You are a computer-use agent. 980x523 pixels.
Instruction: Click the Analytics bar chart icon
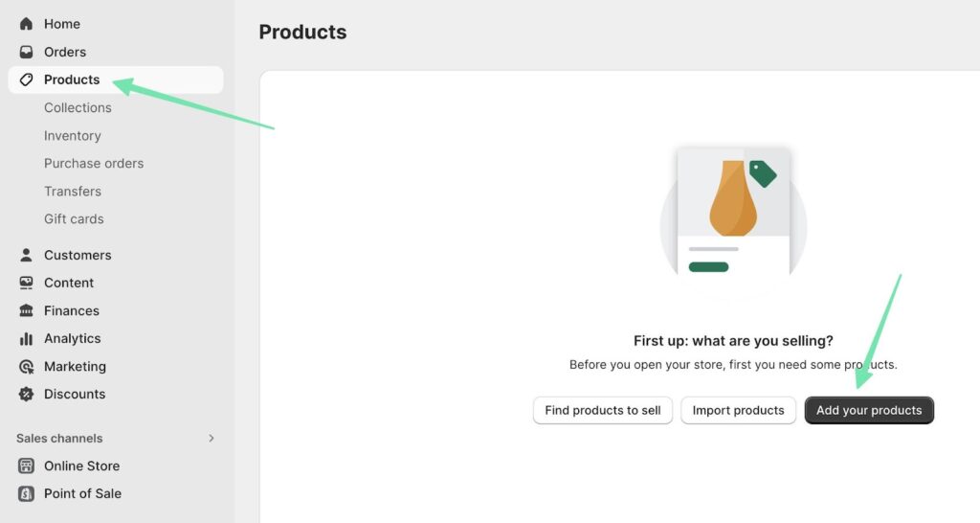[26, 338]
